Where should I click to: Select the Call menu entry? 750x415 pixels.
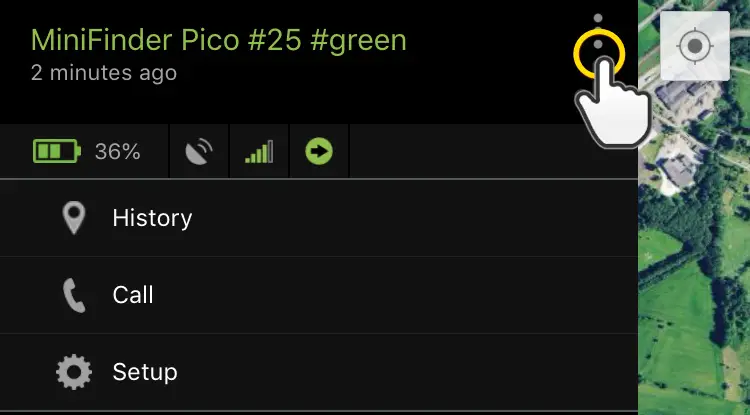pyautogui.click(x=133, y=295)
